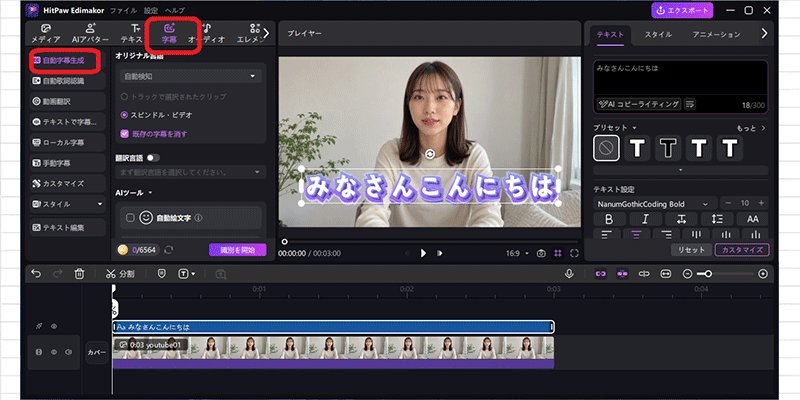Click the timeline zoom-out minus icon

click(687, 274)
